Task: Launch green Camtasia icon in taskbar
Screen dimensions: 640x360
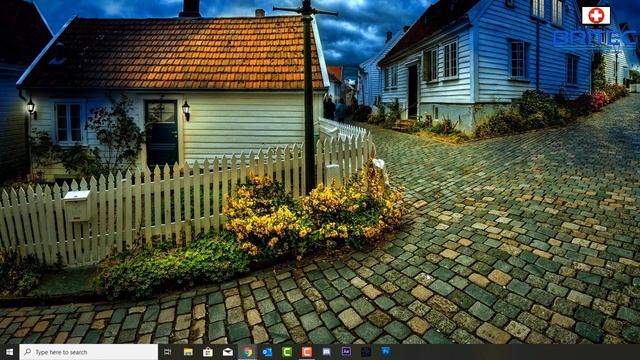Action: pyautogui.click(x=287, y=352)
